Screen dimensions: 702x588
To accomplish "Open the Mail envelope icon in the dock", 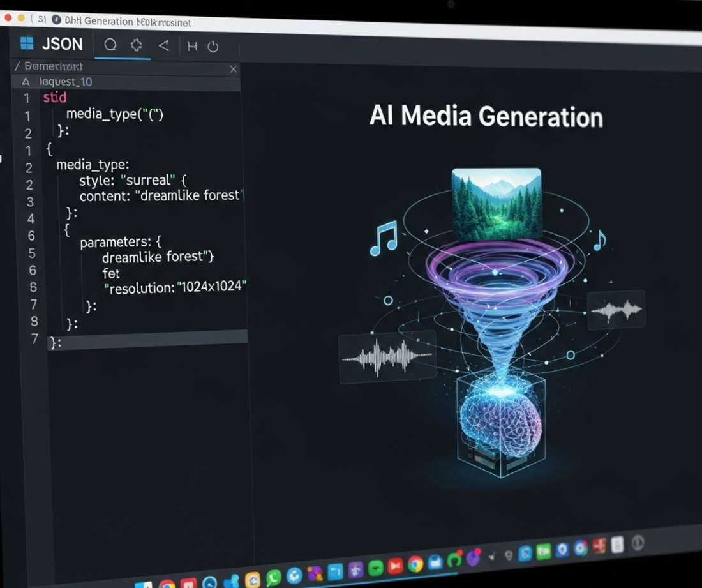I will 435,564.
